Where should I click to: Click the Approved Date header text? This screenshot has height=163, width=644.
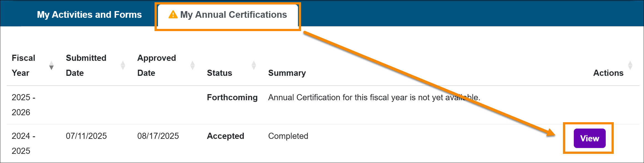[156, 66]
